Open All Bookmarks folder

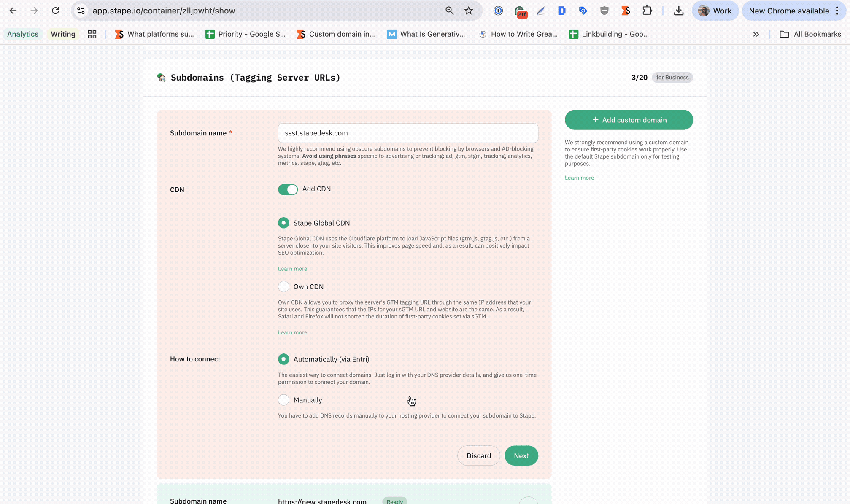[x=810, y=34]
